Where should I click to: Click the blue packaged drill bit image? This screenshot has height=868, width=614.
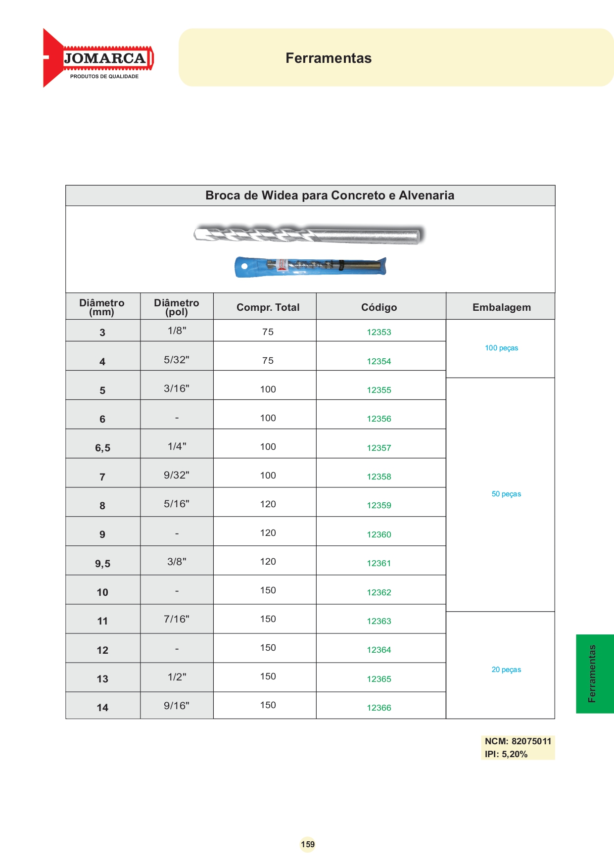(310, 267)
